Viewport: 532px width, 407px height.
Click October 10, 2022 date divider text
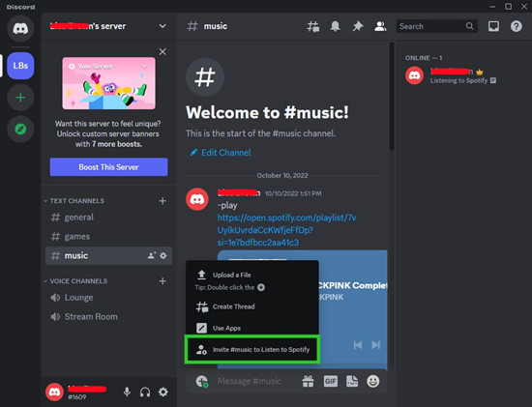coord(282,175)
